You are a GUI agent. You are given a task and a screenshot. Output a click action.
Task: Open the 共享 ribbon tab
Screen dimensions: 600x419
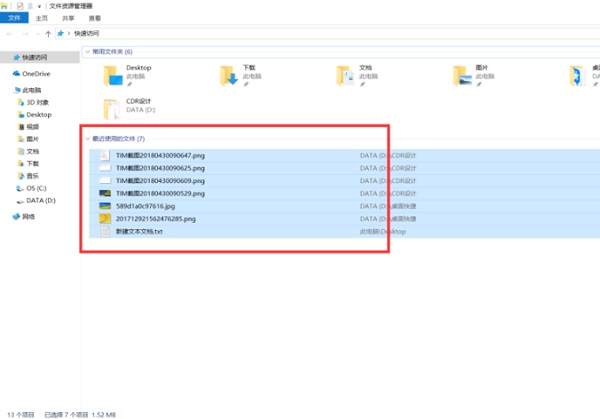click(x=67, y=18)
